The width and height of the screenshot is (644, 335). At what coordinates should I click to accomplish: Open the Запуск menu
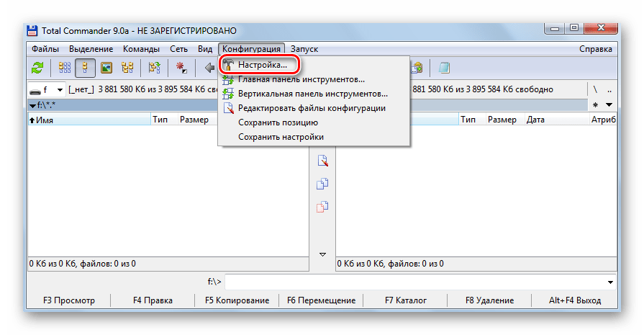tap(304, 49)
